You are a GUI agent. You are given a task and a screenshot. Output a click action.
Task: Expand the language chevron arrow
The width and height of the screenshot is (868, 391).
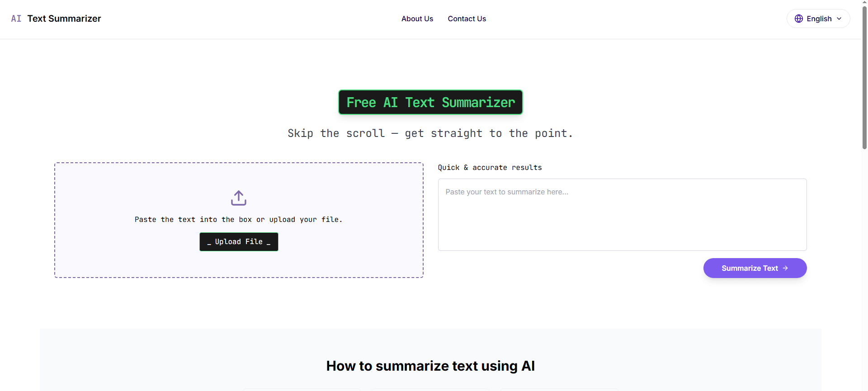(x=839, y=19)
